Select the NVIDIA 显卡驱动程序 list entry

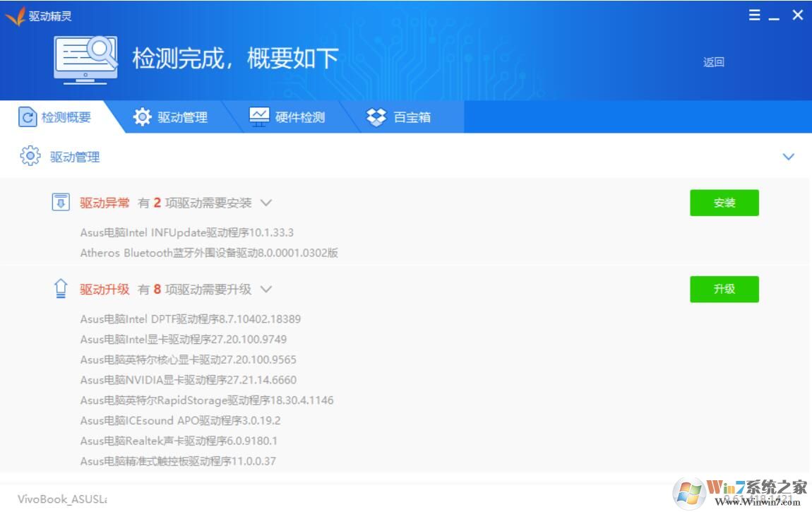187,380
